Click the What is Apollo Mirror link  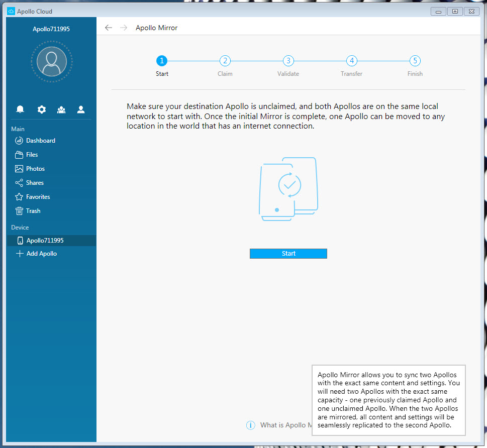(x=286, y=425)
